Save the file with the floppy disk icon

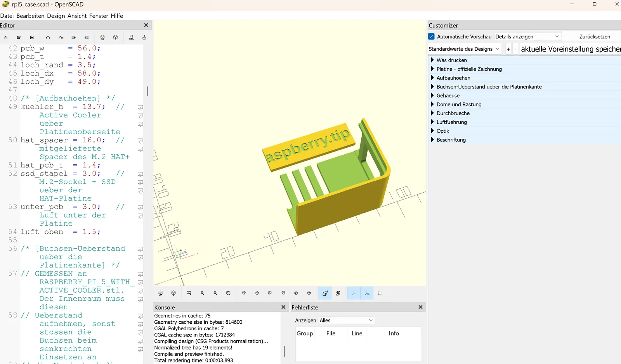32,38
